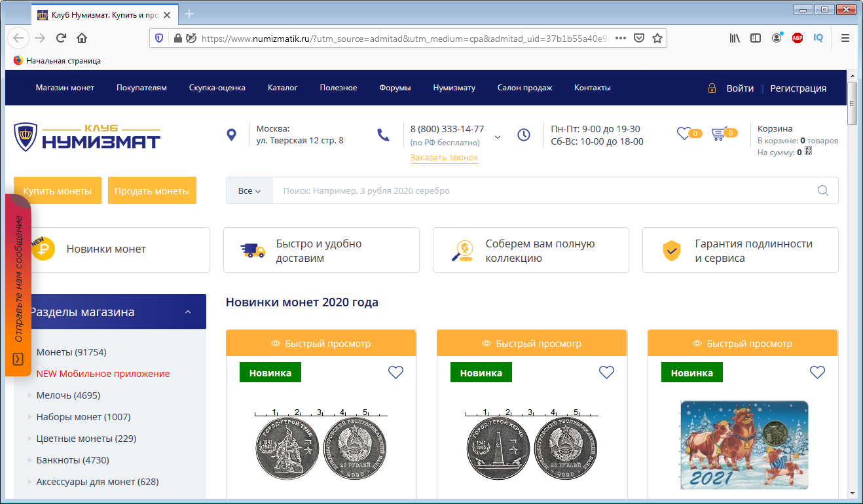Go to the browser Home icon
Viewport: 863px width, 504px height.
[x=82, y=38]
